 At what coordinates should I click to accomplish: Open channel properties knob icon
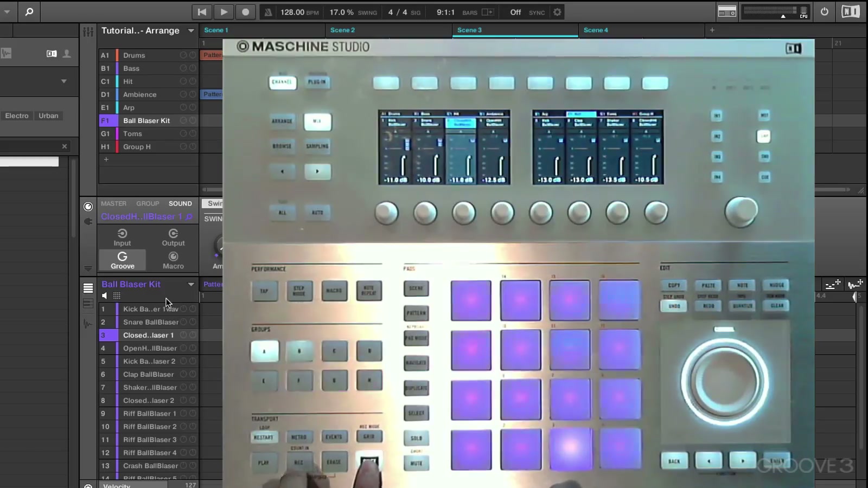[x=88, y=206]
